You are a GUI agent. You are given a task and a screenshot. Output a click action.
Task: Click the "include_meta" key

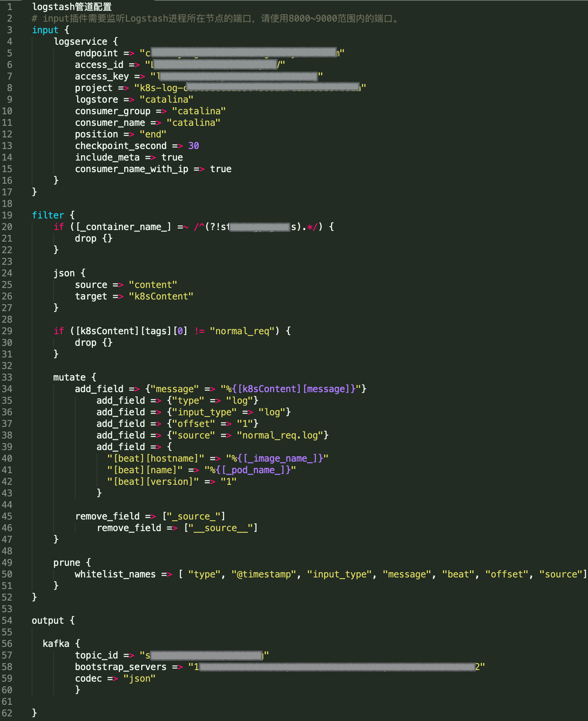(107, 157)
